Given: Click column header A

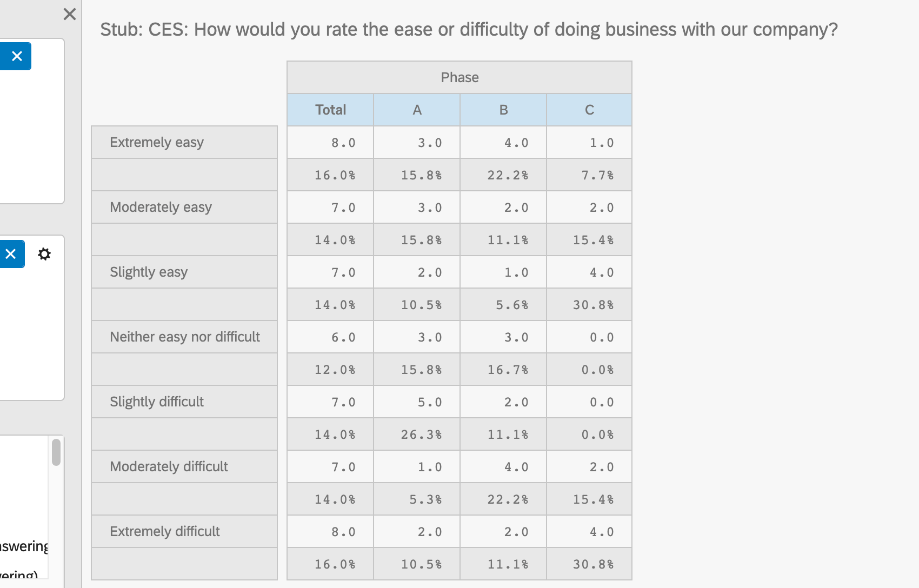Looking at the screenshot, I should tap(416, 110).
